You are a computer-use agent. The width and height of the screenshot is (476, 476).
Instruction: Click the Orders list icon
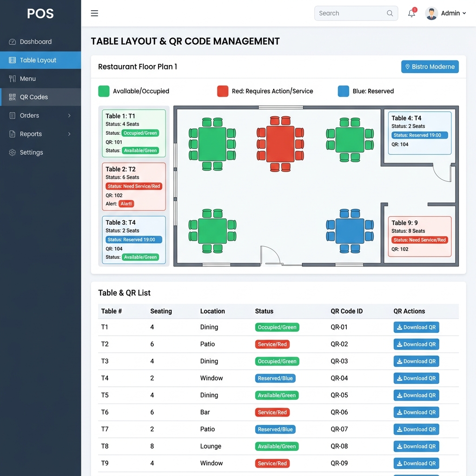pos(13,116)
